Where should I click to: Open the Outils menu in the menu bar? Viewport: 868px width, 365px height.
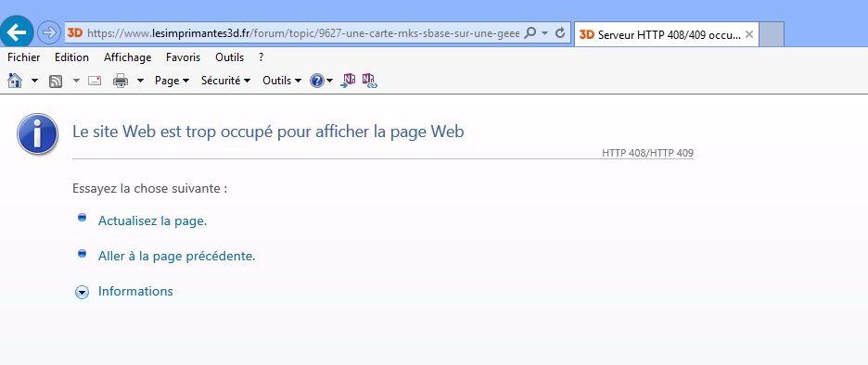tap(230, 57)
